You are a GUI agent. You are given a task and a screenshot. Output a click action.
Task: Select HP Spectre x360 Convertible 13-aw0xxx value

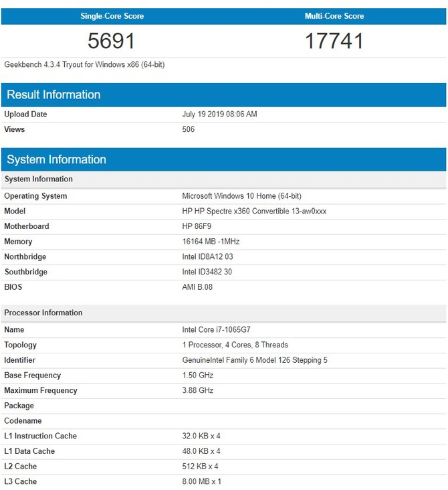(x=254, y=211)
